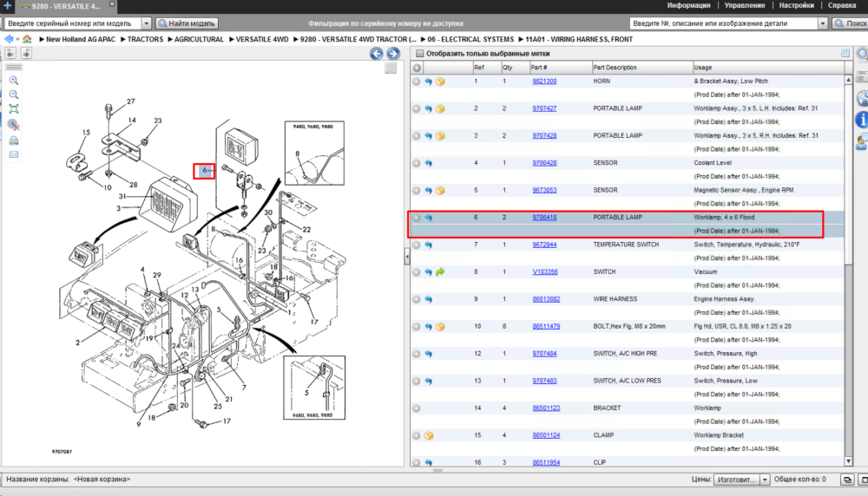Focus the part number or description search field
The image size is (868, 496).
(x=724, y=23)
